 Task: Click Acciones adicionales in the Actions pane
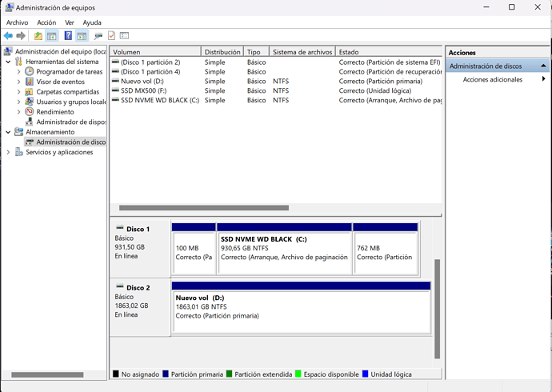click(493, 79)
